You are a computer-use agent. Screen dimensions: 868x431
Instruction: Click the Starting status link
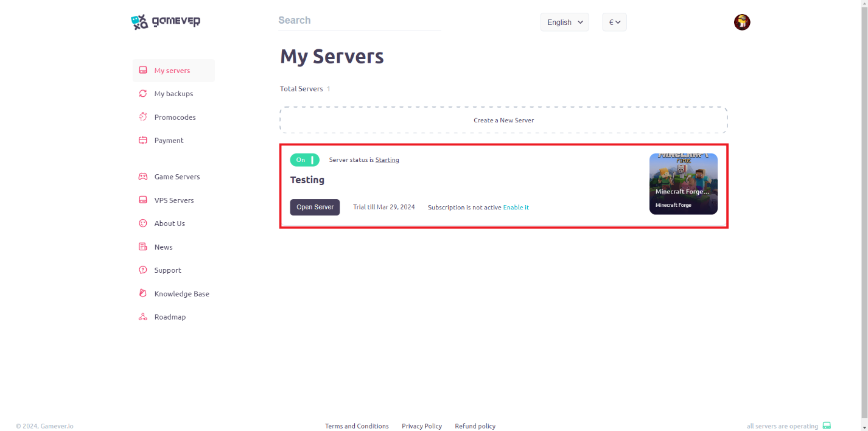(387, 160)
